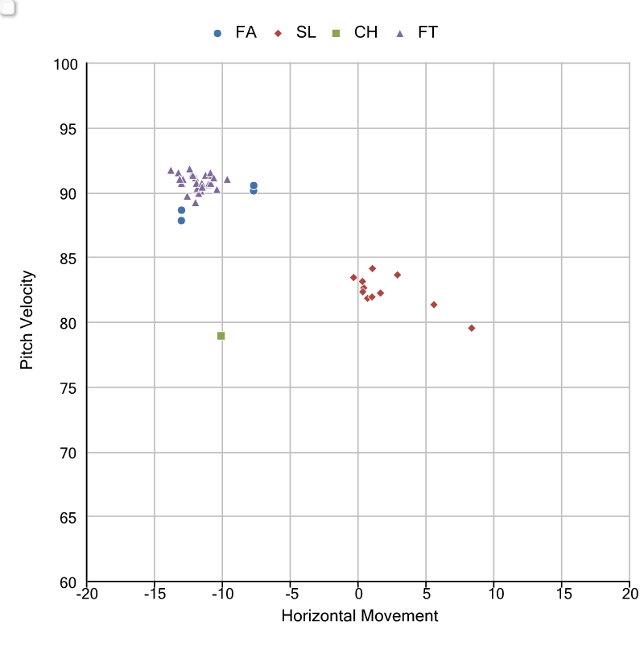
Task: Click the blue circle legend marker
Action: pyautogui.click(x=217, y=33)
